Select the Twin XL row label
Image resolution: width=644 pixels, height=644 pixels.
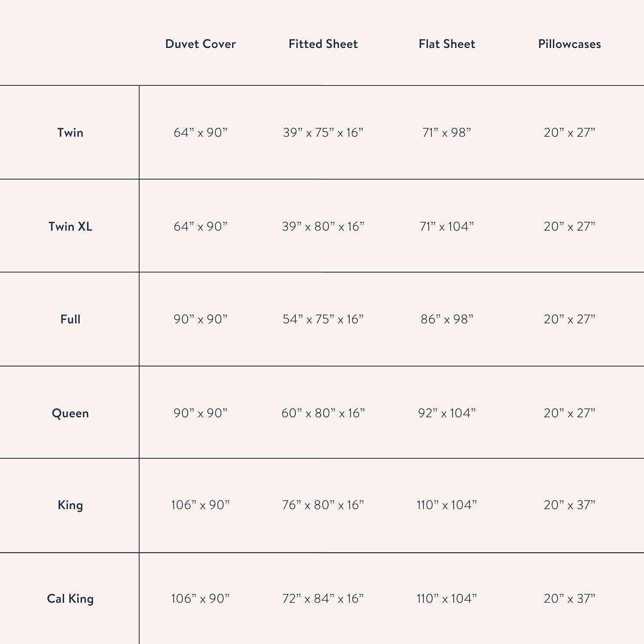pyautogui.click(x=70, y=226)
